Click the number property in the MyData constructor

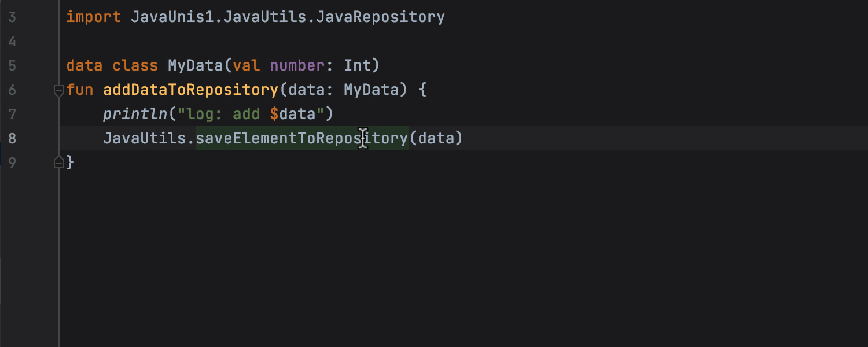[297, 65]
